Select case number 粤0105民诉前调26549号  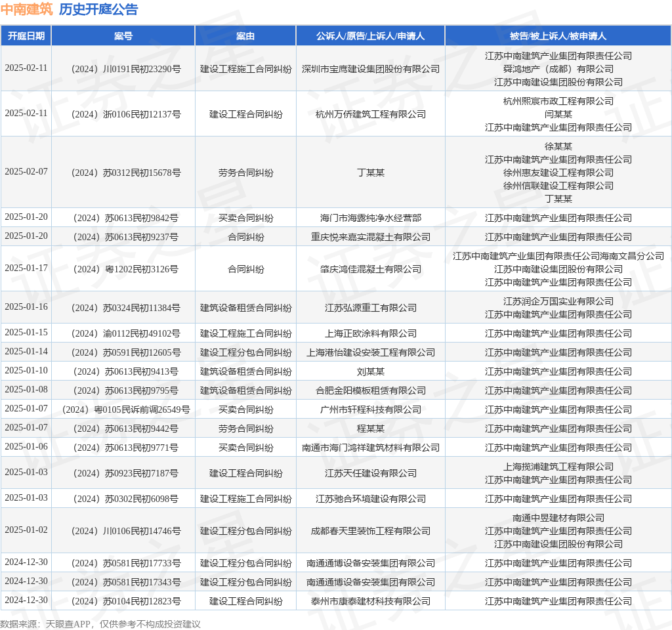(x=126, y=409)
